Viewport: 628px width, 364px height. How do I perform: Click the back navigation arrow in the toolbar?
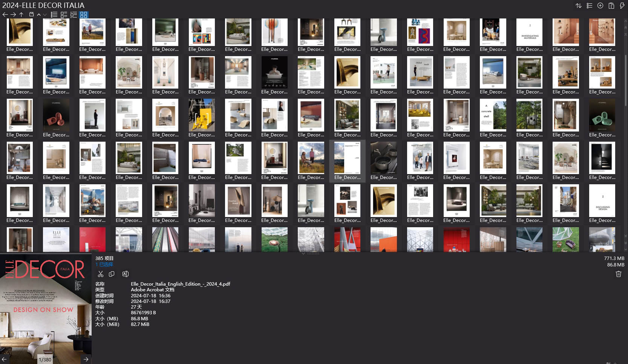pos(5,15)
